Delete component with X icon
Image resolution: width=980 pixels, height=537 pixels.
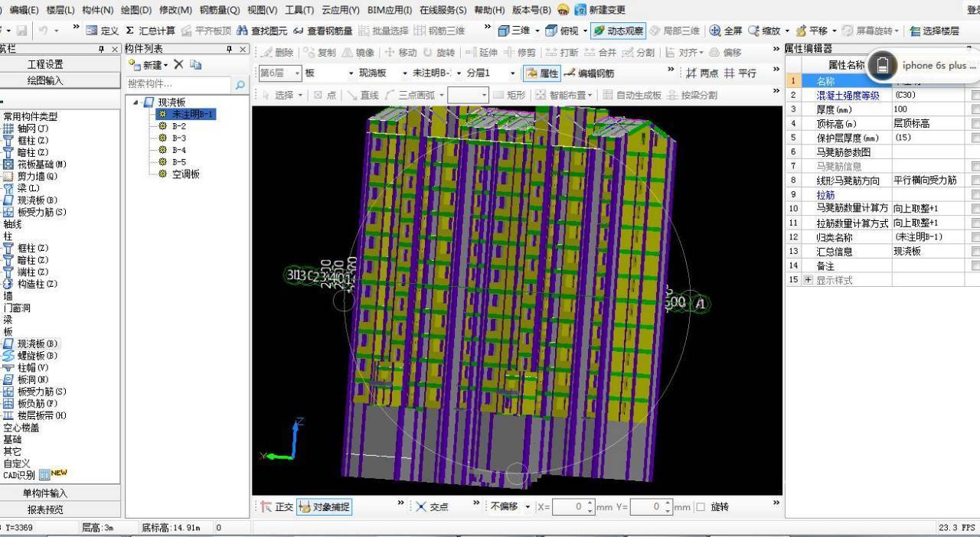[178, 65]
